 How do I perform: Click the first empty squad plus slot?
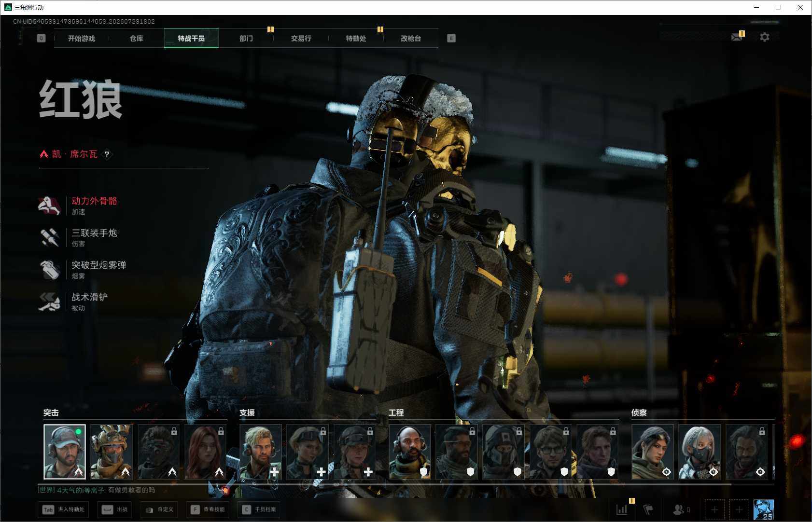coord(715,509)
